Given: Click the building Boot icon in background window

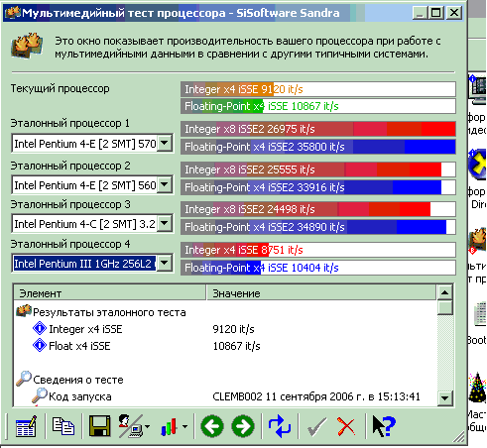Looking at the screenshot, I should pos(479,313).
